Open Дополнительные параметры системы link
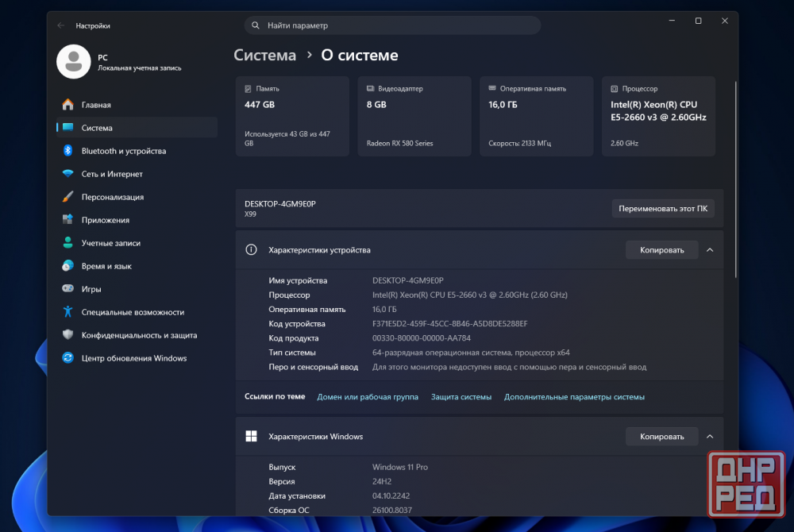The image size is (794, 532). [x=574, y=397]
